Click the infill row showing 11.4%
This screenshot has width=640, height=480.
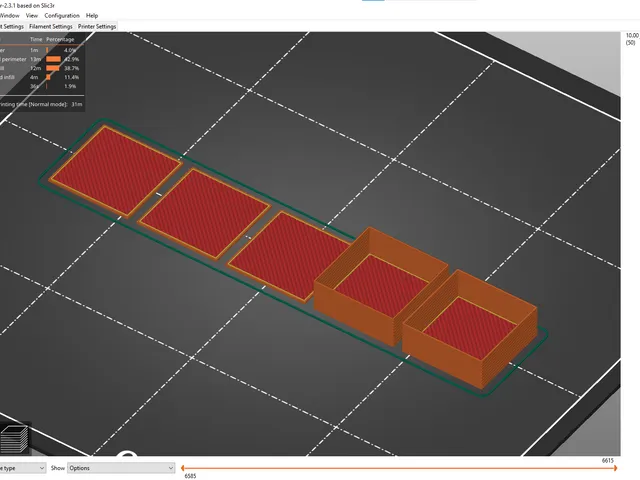41,77
